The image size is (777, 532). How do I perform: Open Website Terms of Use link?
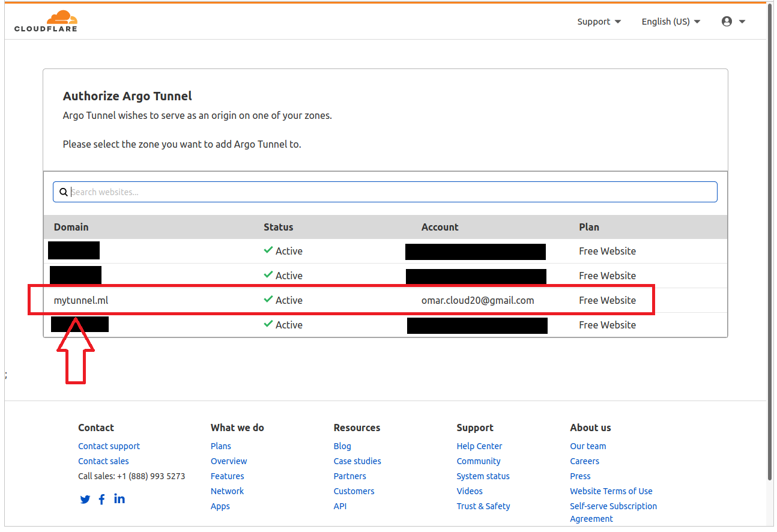[x=611, y=491]
